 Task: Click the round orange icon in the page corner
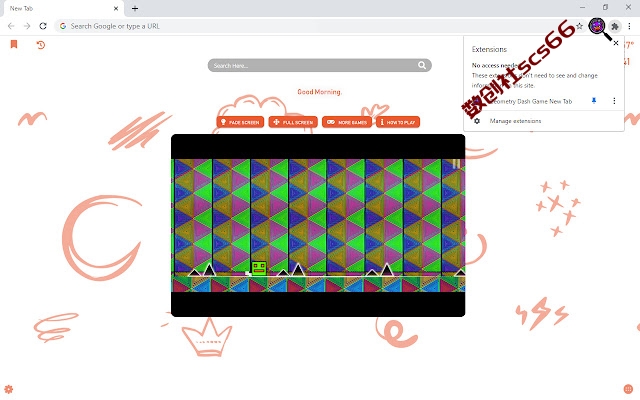click(628, 389)
